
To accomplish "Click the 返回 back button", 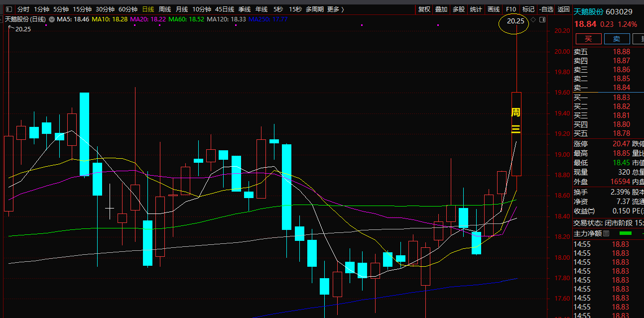I will 564,9.
